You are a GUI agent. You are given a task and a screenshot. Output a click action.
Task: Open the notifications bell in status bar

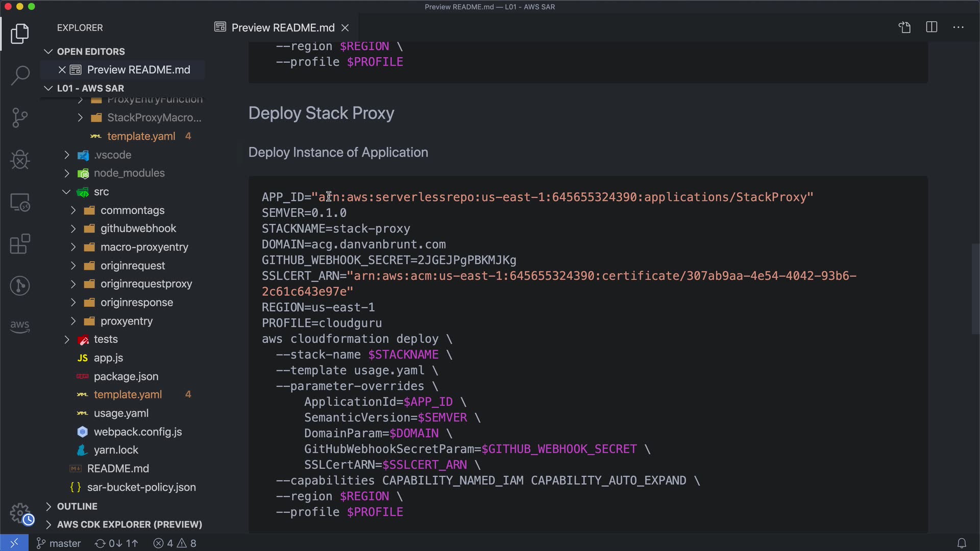click(x=961, y=543)
